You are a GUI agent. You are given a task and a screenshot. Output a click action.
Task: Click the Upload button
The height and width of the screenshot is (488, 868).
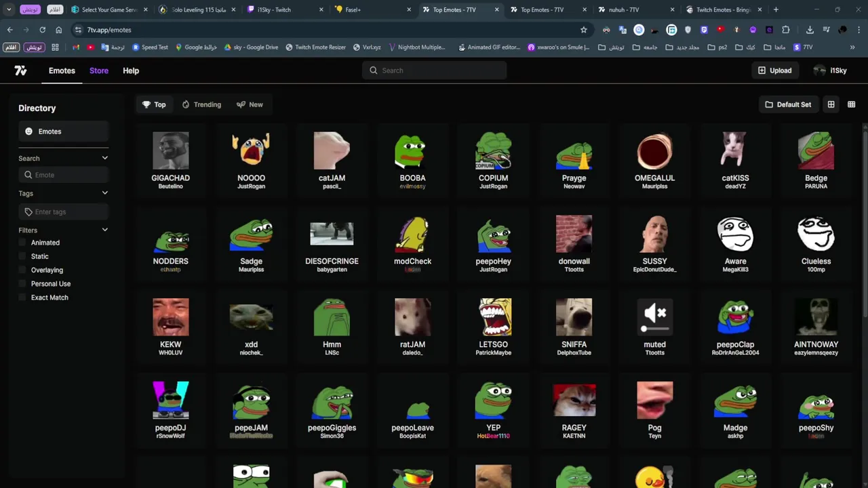[x=774, y=70]
